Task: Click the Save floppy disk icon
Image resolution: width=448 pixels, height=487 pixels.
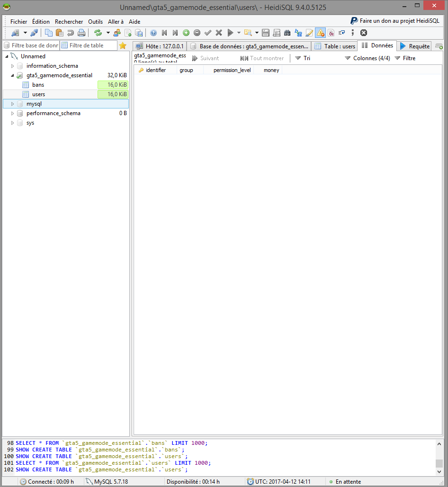Action: (266, 33)
